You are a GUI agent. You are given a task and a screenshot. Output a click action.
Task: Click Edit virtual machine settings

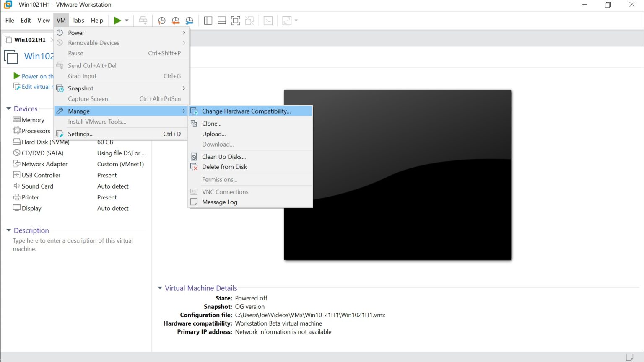36,86
